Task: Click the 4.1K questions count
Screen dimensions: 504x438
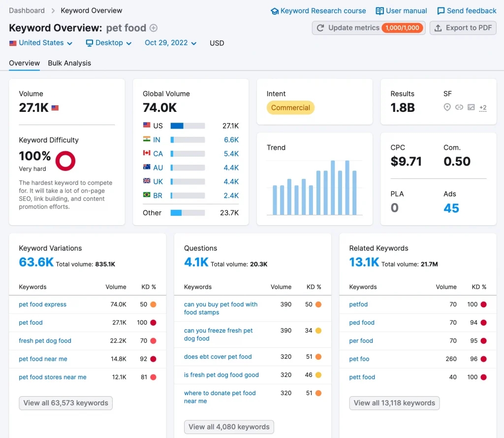Action: 196,262
